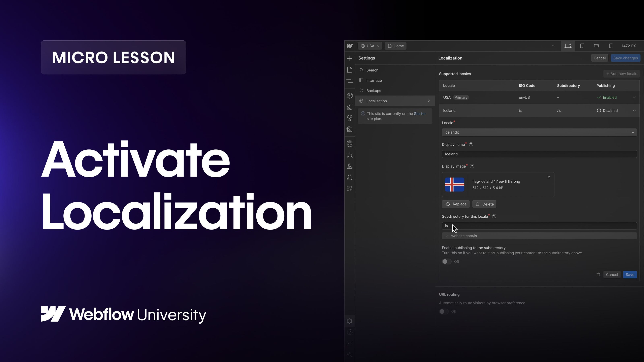
Task: Collapse the Iceland locale row chevron
Action: 634,110
